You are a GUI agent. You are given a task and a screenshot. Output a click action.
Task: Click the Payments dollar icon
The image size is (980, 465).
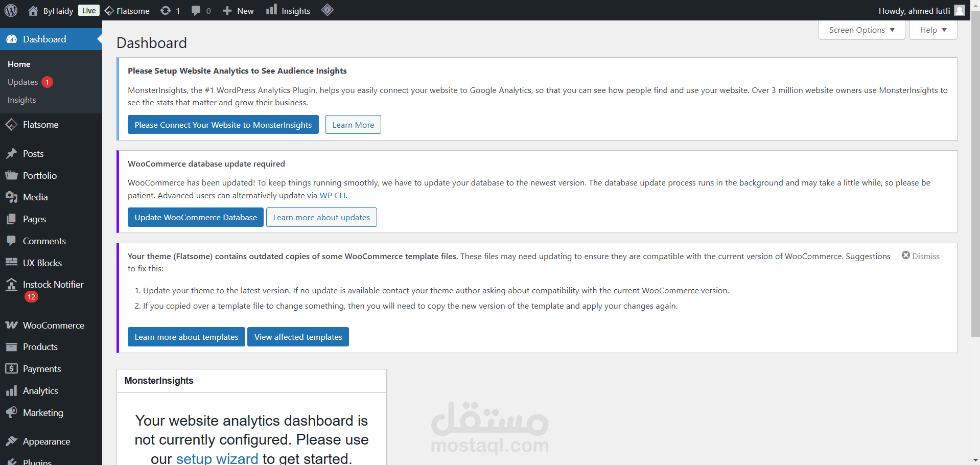[x=12, y=368]
